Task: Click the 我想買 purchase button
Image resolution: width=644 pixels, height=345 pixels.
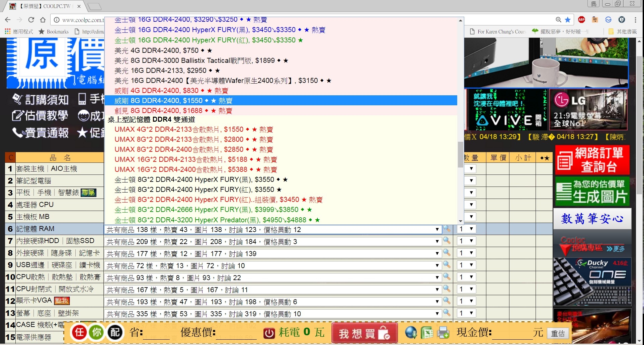Action: (365, 333)
